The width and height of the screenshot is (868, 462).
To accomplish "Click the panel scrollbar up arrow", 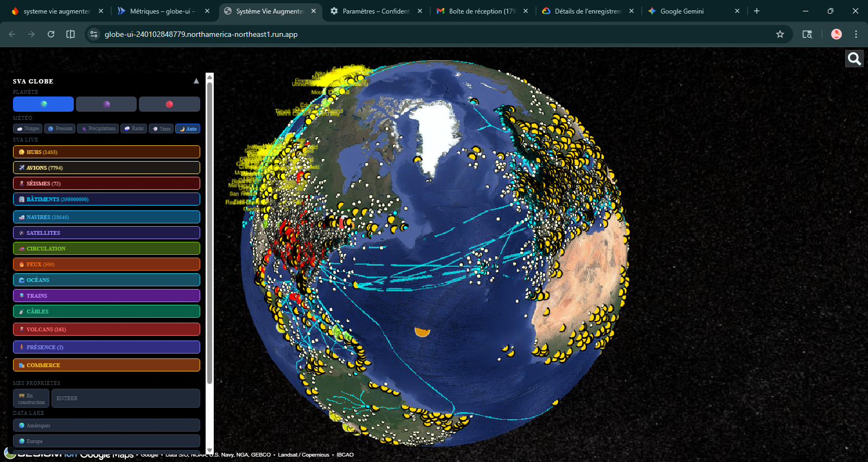I will click(x=210, y=77).
